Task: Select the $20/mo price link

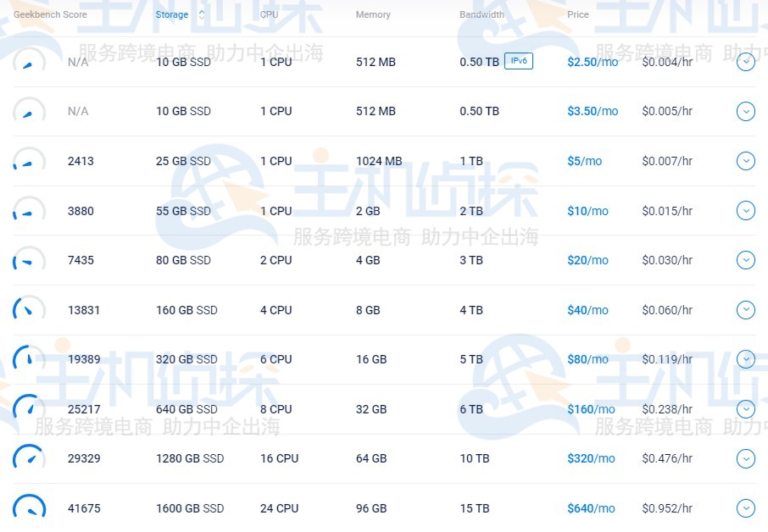Action: point(587,260)
